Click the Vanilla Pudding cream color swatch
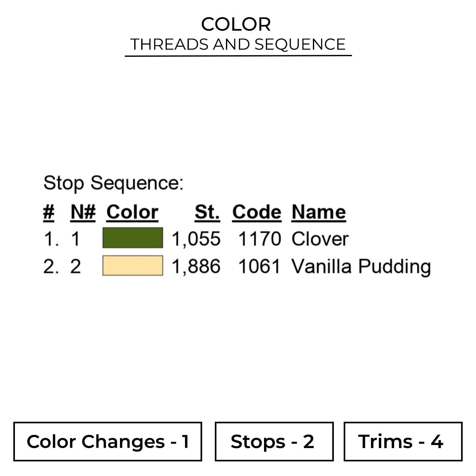Image resolution: width=476 pixels, height=476 pixels. pos(133,265)
